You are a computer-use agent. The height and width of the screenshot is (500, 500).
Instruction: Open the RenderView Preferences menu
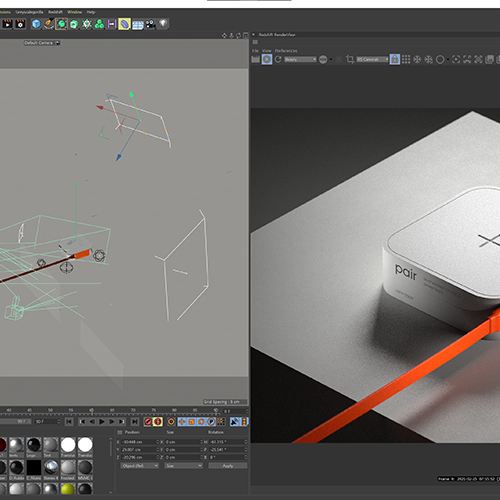(x=286, y=51)
